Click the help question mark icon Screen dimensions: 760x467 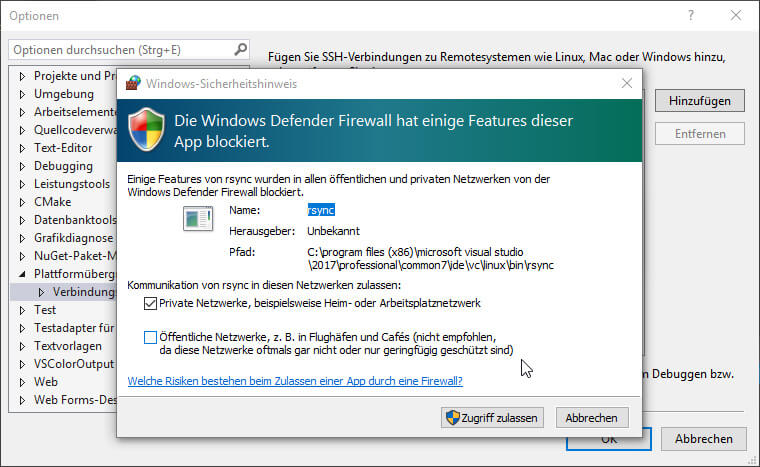click(x=691, y=15)
